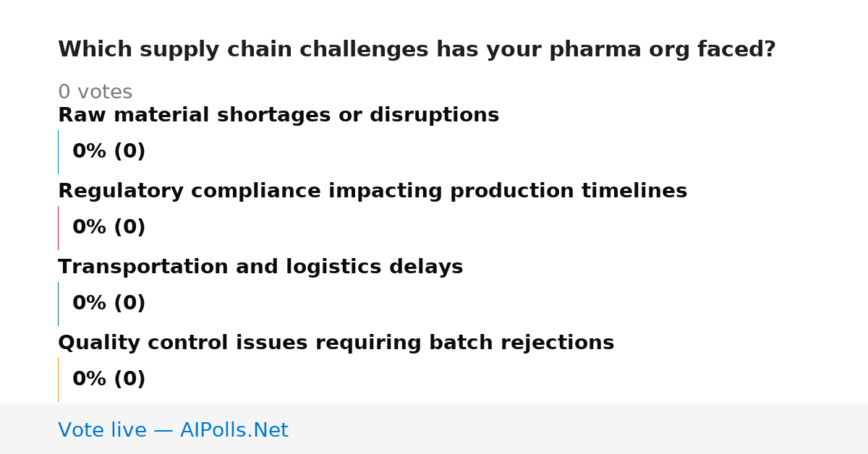Click the green bar for transportation delays

click(58, 304)
